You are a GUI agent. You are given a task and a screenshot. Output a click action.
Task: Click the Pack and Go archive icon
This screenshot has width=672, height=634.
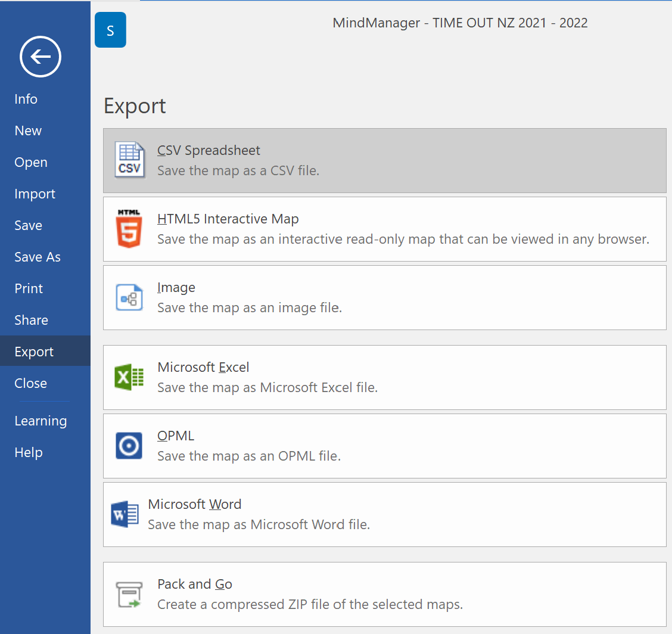(129, 594)
